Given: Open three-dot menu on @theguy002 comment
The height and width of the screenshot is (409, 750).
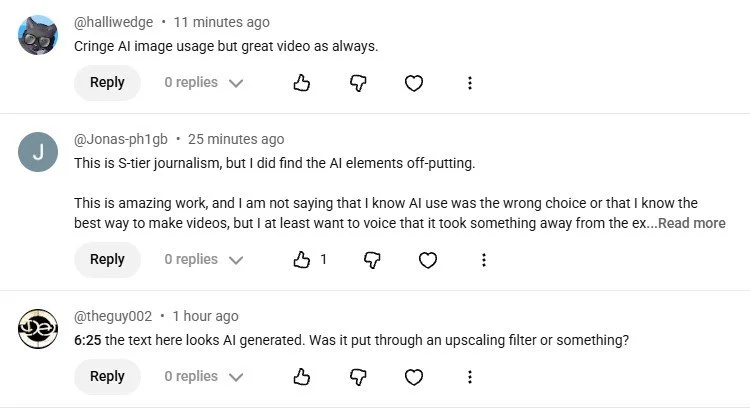Looking at the screenshot, I should [x=470, y=377].
